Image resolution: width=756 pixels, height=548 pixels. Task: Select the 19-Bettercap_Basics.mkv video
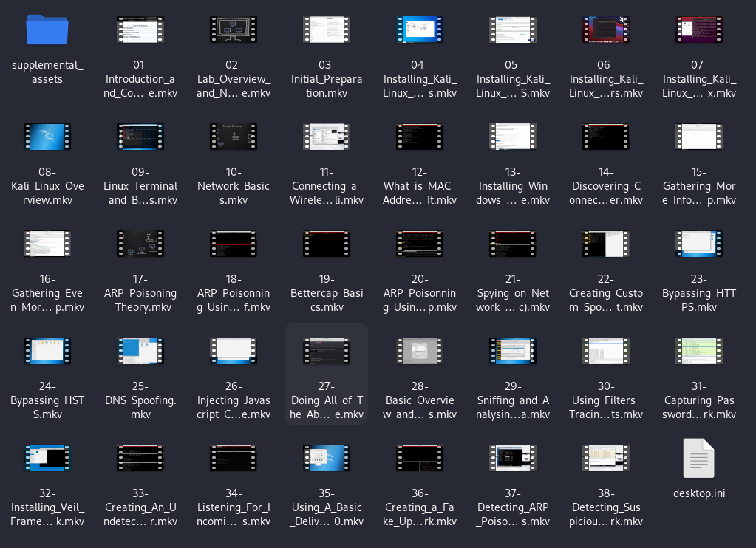(326, 244)
